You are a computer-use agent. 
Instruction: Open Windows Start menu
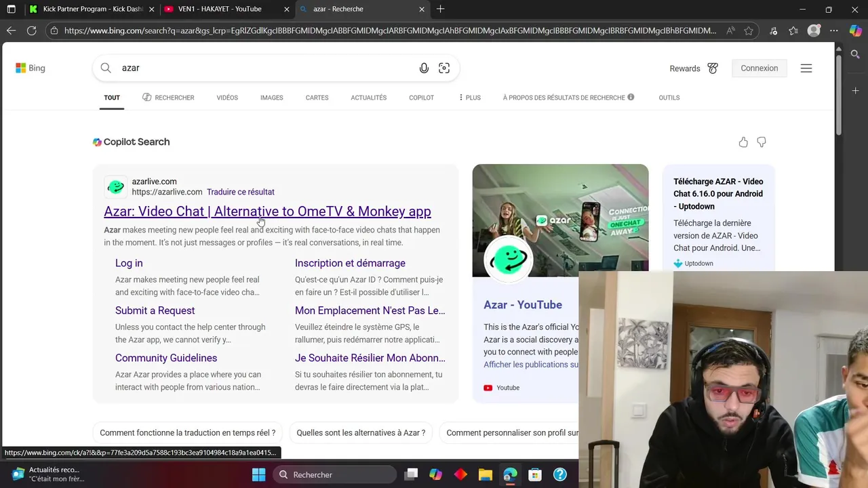point(258,474)
